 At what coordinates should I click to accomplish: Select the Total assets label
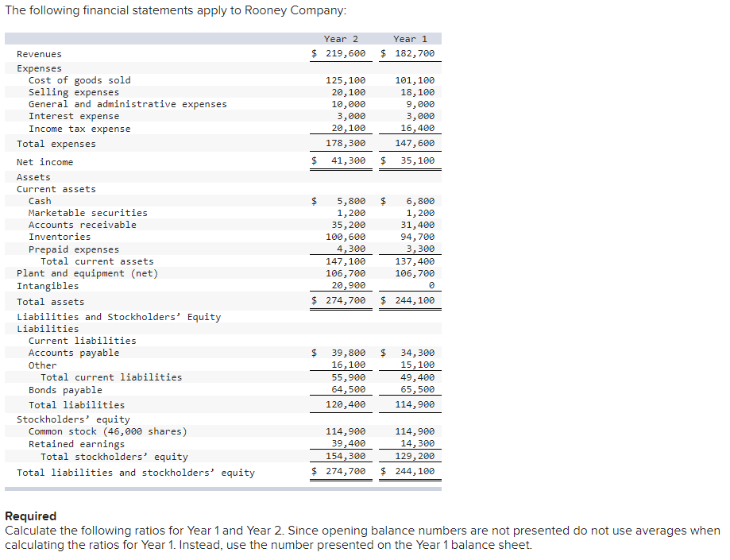51,302
